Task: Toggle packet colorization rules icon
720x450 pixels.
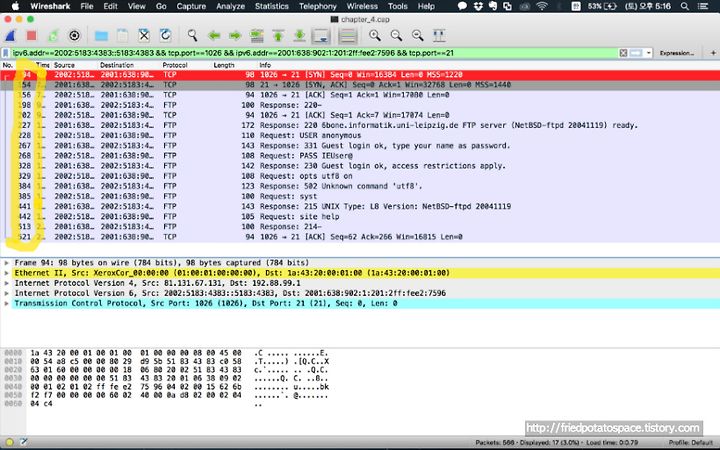Action: click(348, 35)
